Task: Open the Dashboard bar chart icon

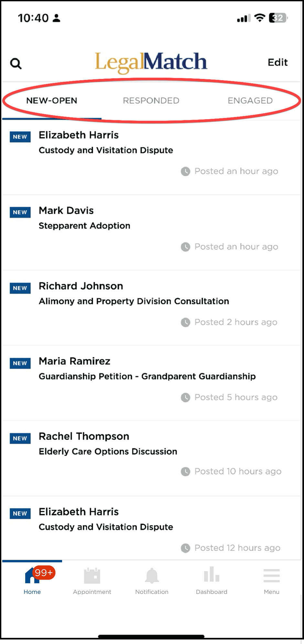Action: tap(212, 575)
